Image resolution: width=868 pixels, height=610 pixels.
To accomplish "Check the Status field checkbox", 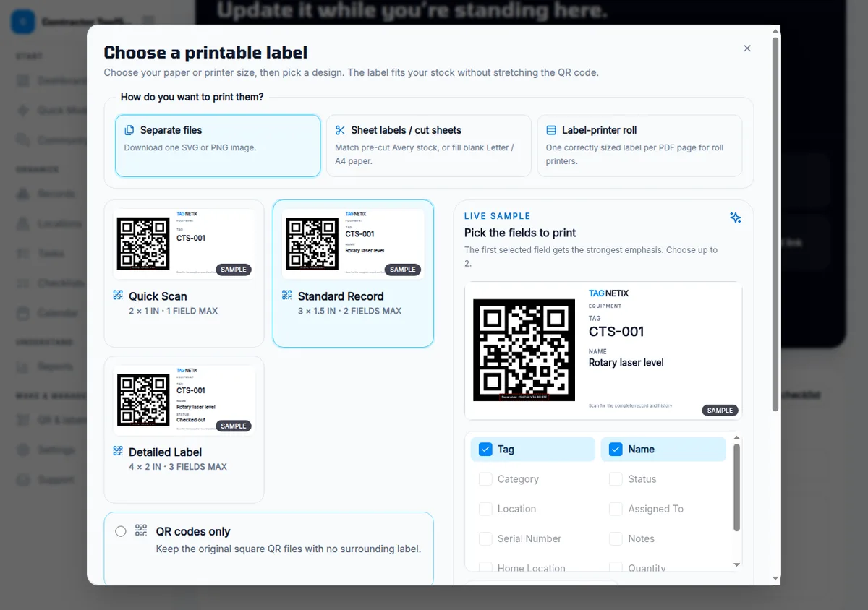I will (616, 479).
